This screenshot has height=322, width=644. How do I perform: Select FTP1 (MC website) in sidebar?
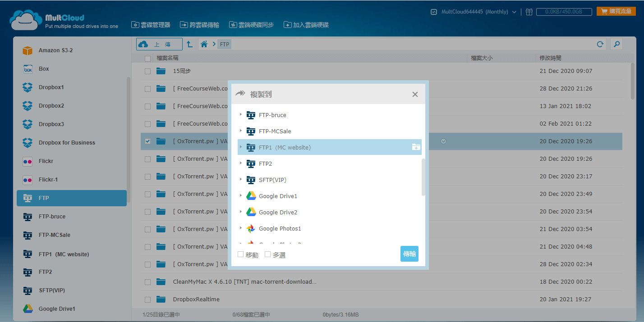pos(72,254)
